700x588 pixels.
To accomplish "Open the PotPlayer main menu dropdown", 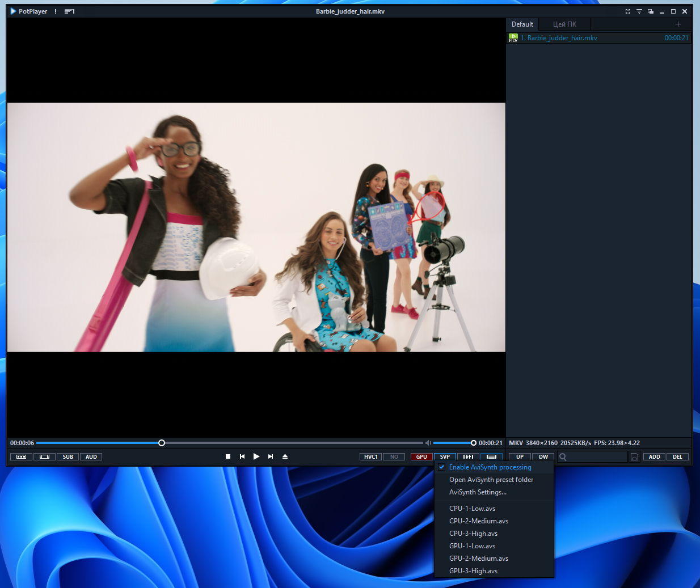I will coord(29,11).
